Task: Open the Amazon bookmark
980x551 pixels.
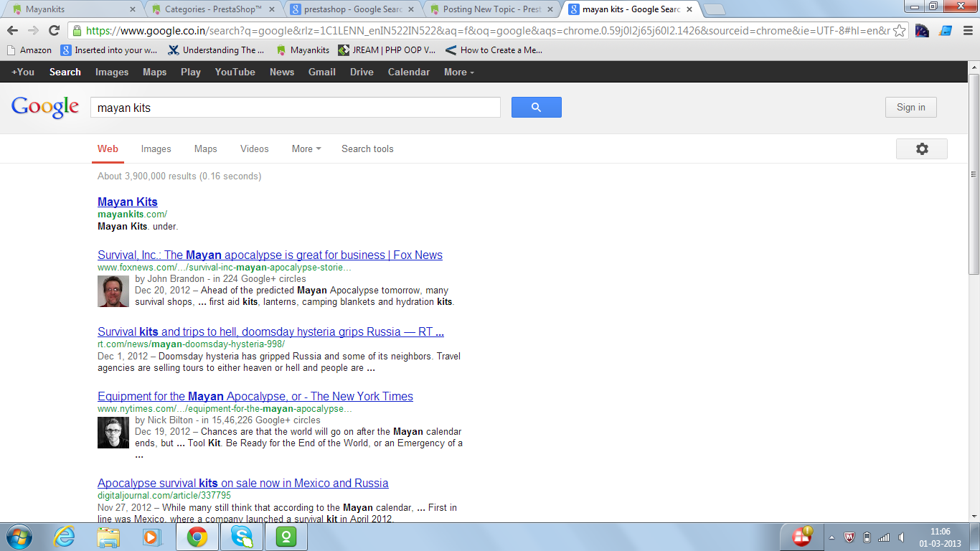Action: (29, 50)
